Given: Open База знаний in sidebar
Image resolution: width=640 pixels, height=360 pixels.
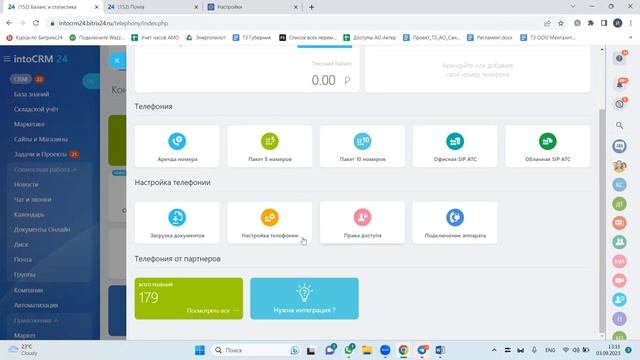Looking at the screenshot, I should (31, 94).
